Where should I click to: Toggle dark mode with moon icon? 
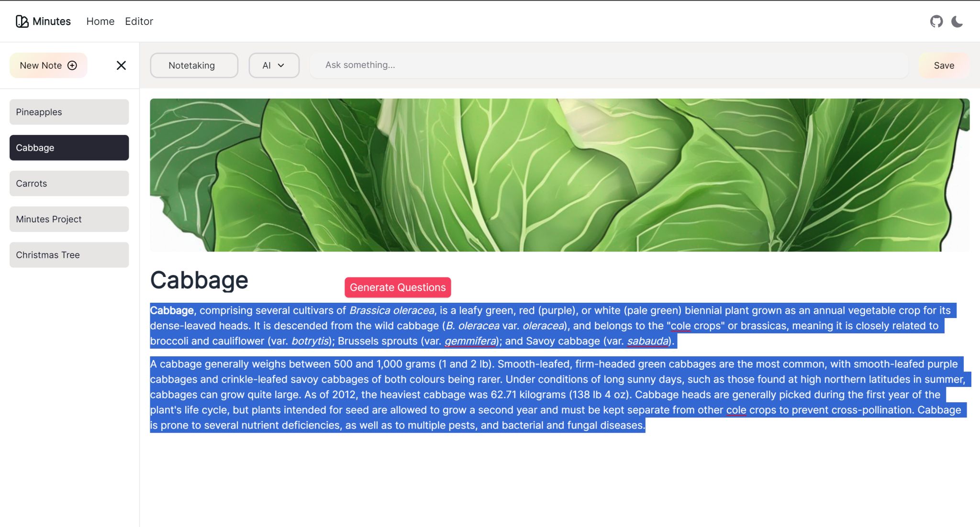(x=957, y=22)
